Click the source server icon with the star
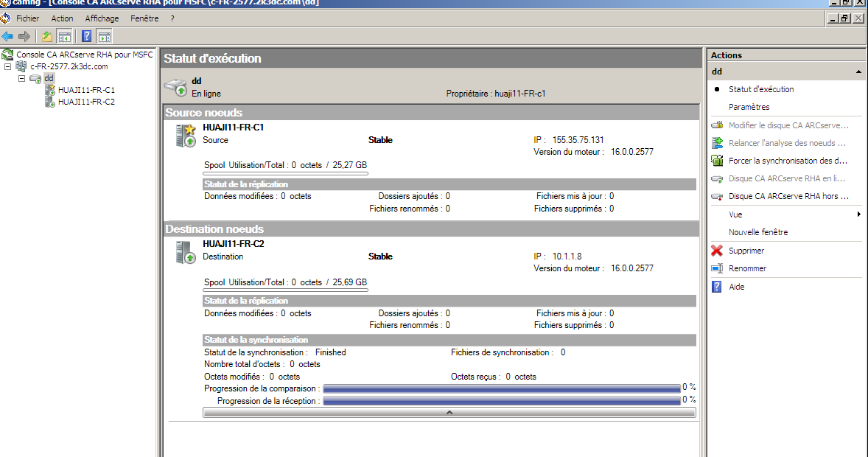The height and width of the screenshot is (457, 868). pyautogui.click(x=186, y=136)
